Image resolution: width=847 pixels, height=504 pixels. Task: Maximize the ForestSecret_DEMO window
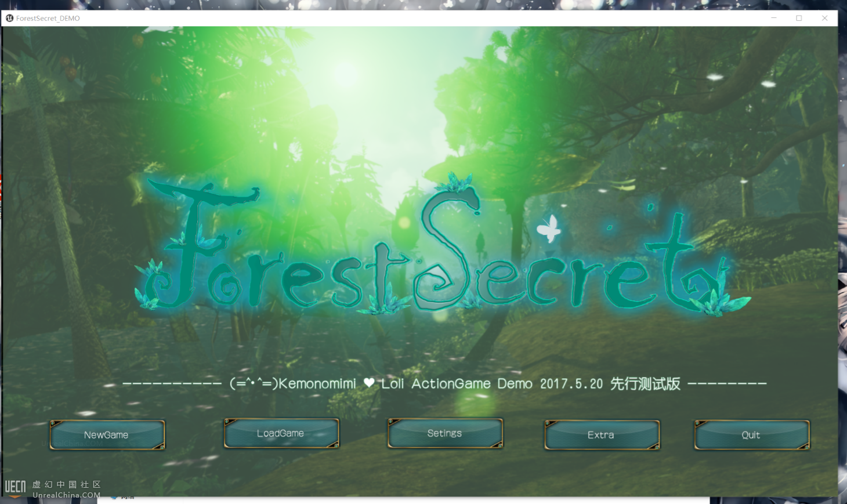(x=799, y=18)
